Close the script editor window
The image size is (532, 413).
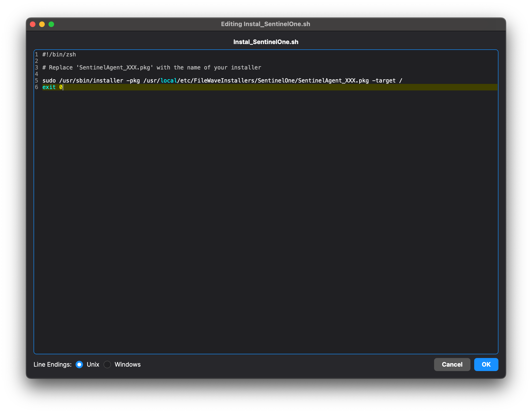point(33,24)
